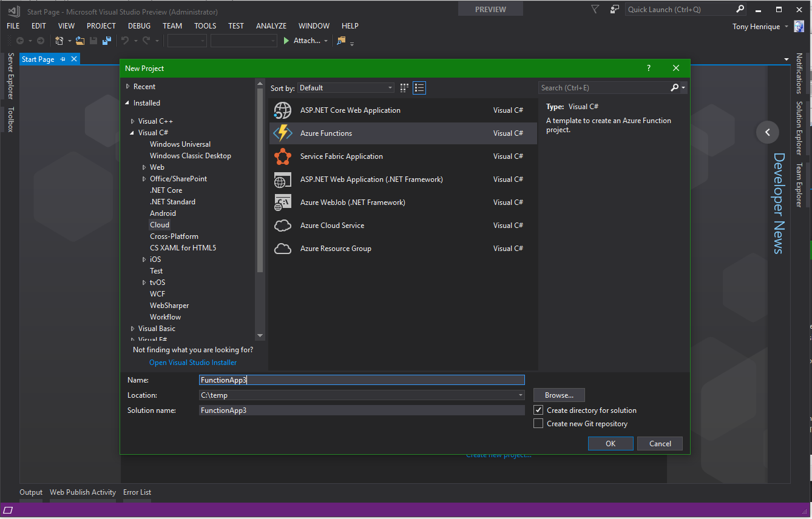Image resolution: width=812 pixels, height=519 pixels.
Task: Click the Service Fabric Application orange icon
Action: (x=283, y=156)
